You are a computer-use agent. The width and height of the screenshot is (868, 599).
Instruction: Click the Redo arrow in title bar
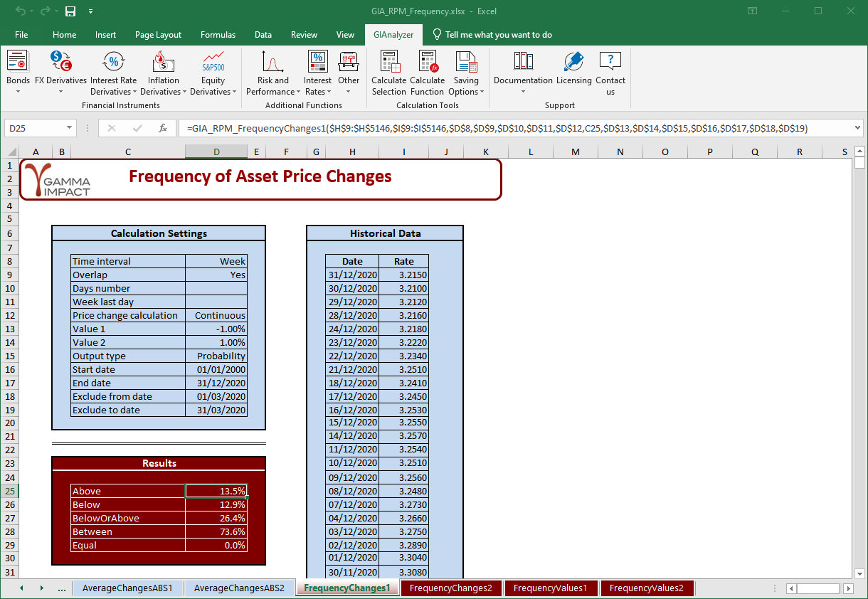44,11
